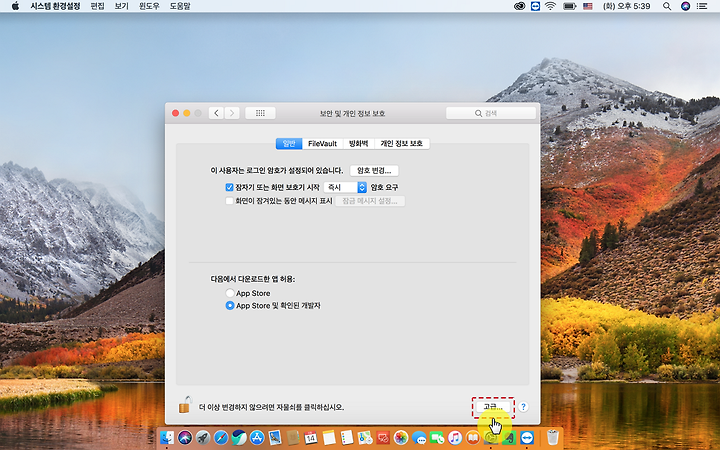Screen dimensions: 720x450
Task: Open the Whale browser in dock
Action: click(x=239, y=438)
